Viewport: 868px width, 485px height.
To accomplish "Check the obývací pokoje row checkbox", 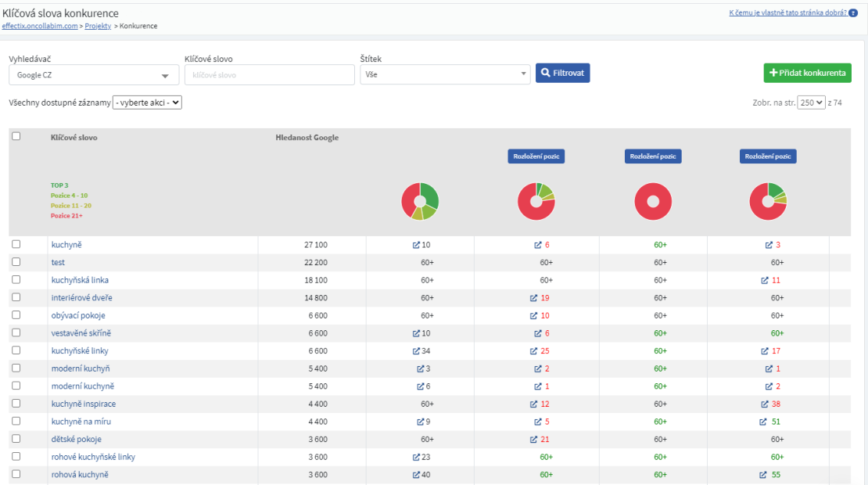I will [x=16, y=315].
